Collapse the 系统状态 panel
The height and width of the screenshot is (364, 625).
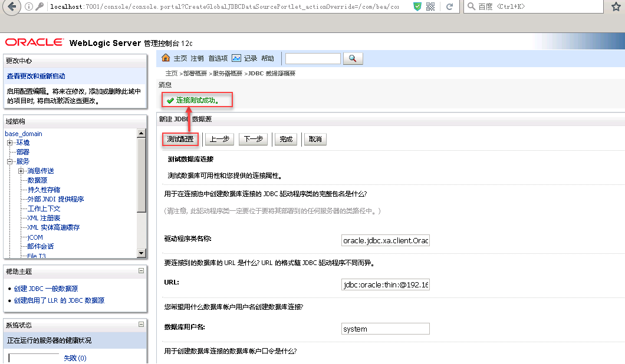pyautogui.click(x=141, y=324)
